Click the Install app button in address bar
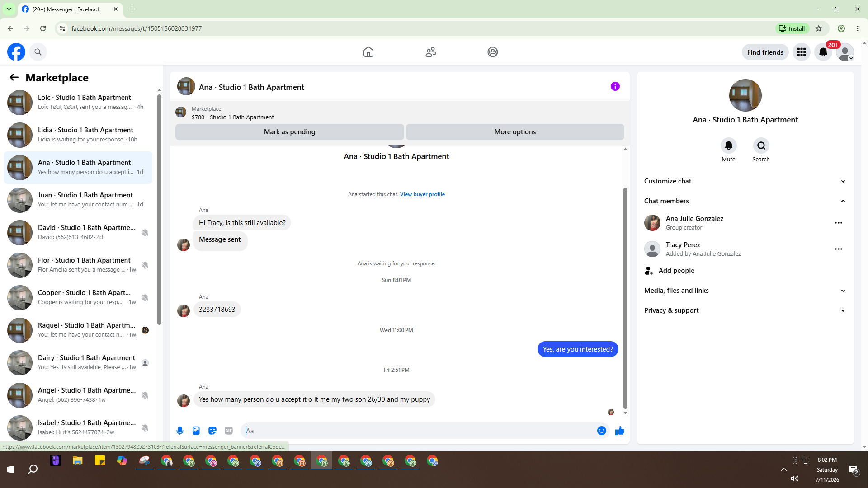The width and height of the screenshot is (868, 488). pos(793,28)
